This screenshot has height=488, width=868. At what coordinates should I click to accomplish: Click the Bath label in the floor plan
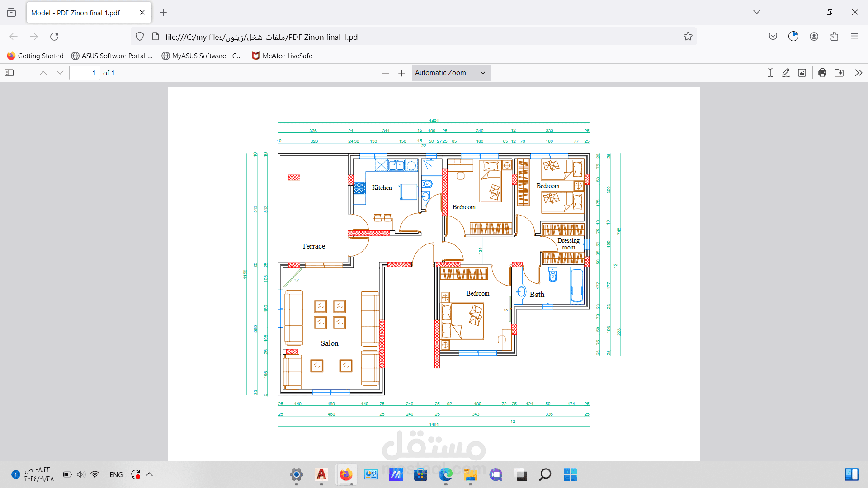537,295
